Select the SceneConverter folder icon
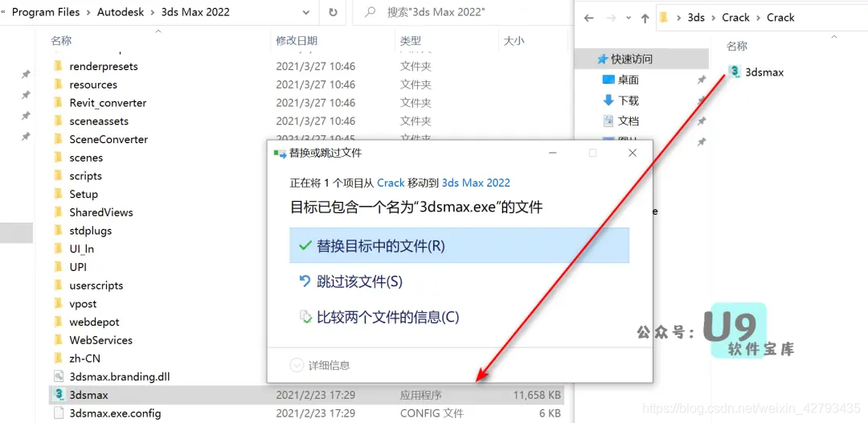 (58, 139)
